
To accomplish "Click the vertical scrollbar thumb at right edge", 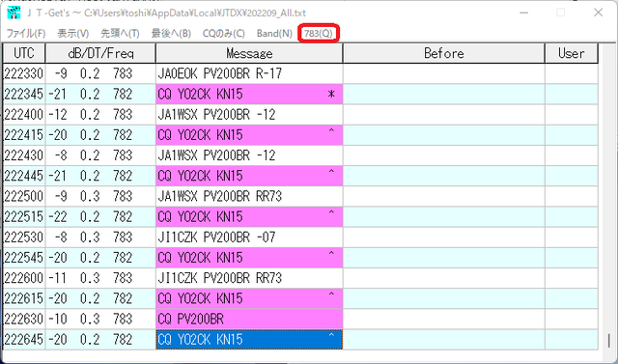I will point(609,341).
